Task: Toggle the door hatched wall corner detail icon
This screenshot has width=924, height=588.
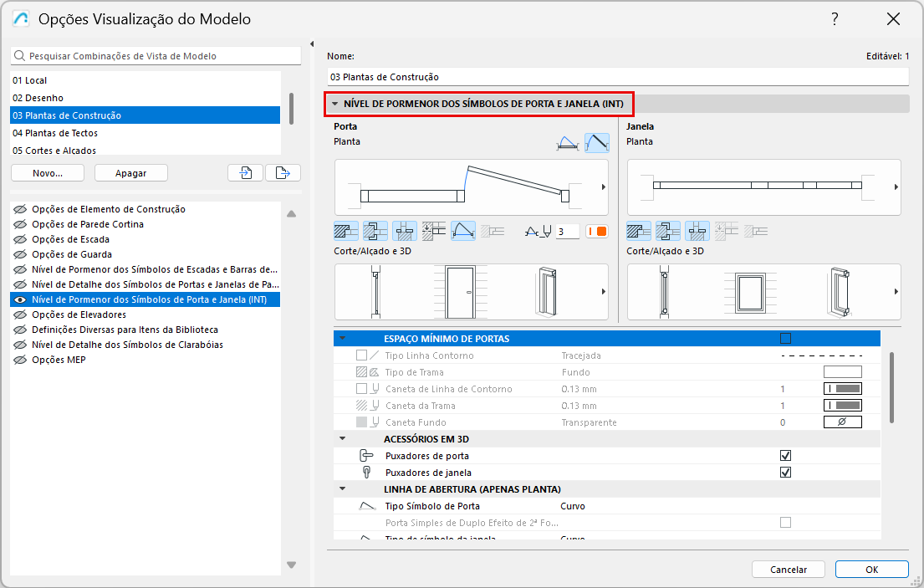Action: coord(346,232)
